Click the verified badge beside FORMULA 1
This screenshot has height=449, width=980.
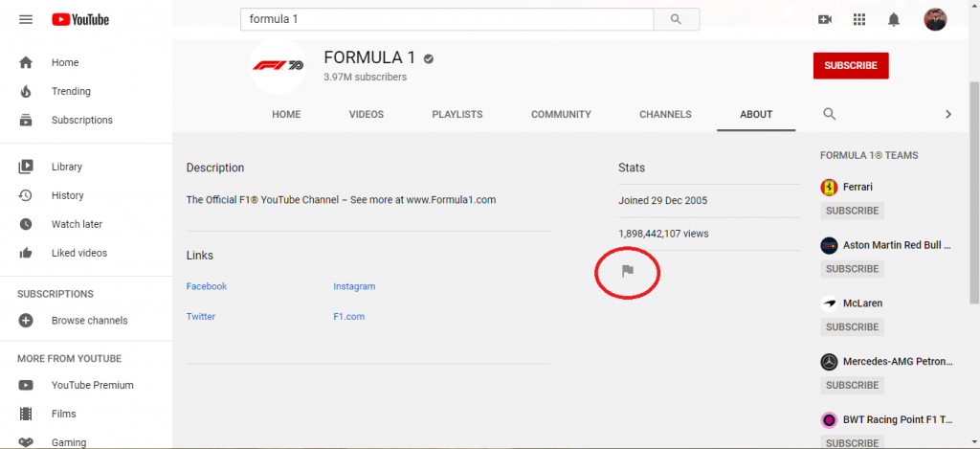coord(428,58)
